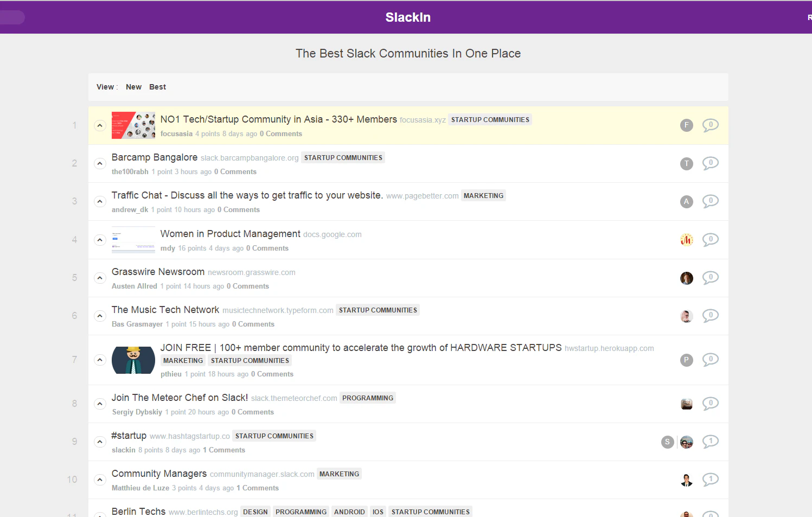812x517 pixels.
Task: Open Sergiy Dybskiy's profile link
Action: point(137,412)
